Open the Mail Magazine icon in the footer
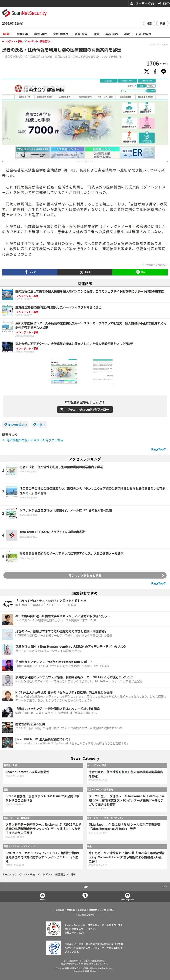Image resolution: width=170 pixels, height=980 pixels. tap(127, 896)
